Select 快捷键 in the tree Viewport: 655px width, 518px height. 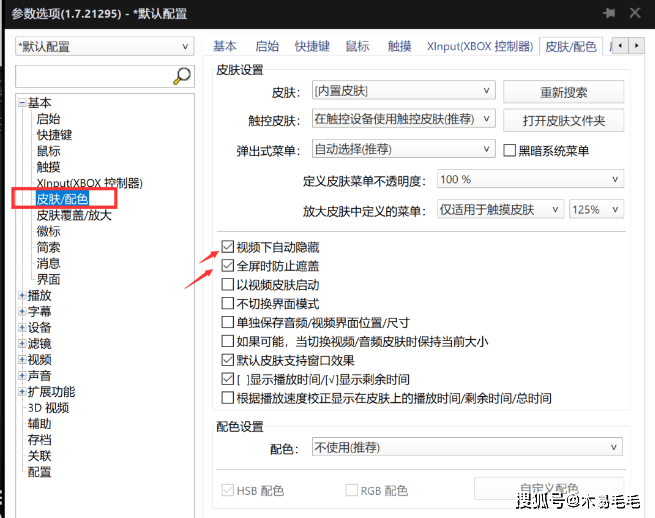[54, 135]
